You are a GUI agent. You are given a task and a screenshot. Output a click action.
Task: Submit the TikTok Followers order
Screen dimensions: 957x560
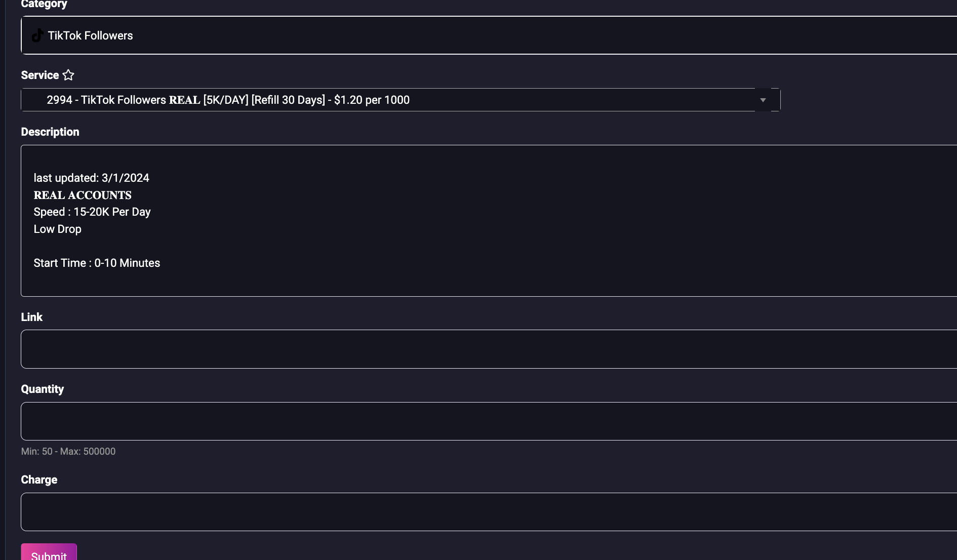[49, 554]
